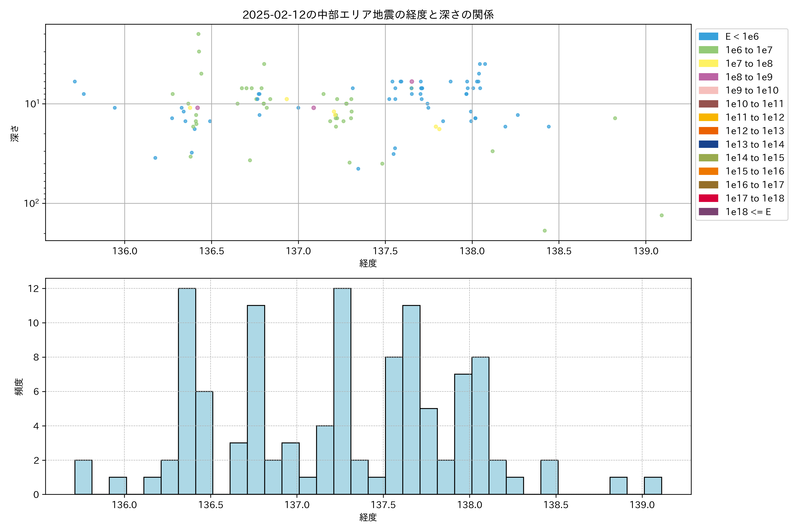The height and width of the screenshot is (532, 798).
Task: Click the green 1e6 to 1e7 legend swatch
Action: coord(708,50)
